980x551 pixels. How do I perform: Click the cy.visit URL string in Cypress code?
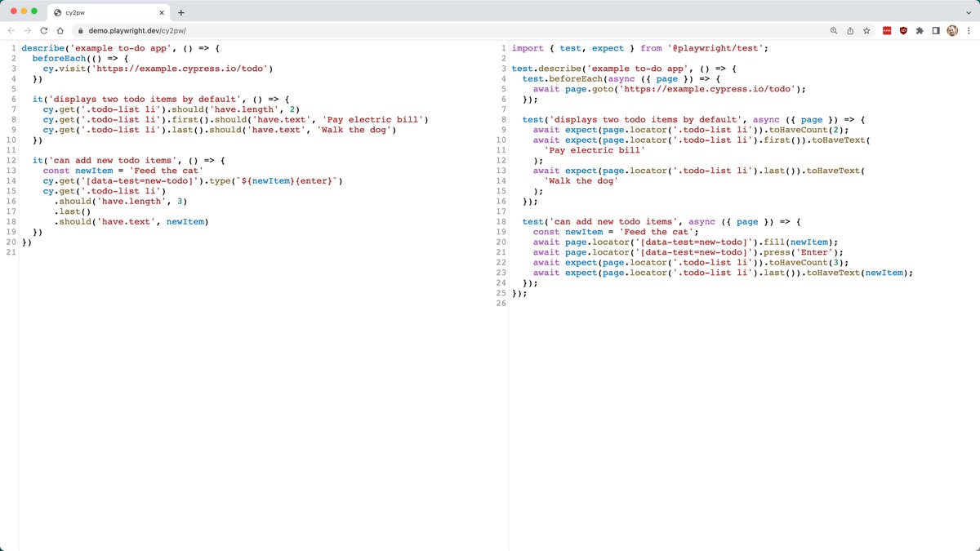180,69
